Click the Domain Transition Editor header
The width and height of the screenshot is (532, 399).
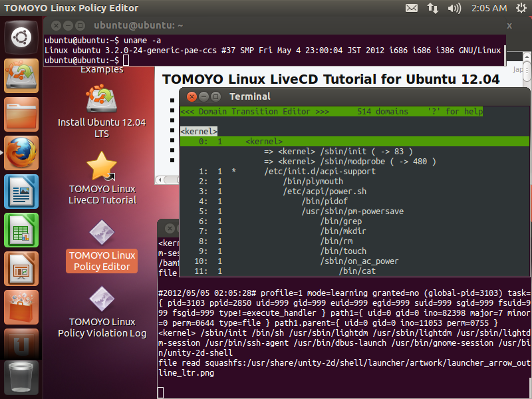tap(255, 112)
